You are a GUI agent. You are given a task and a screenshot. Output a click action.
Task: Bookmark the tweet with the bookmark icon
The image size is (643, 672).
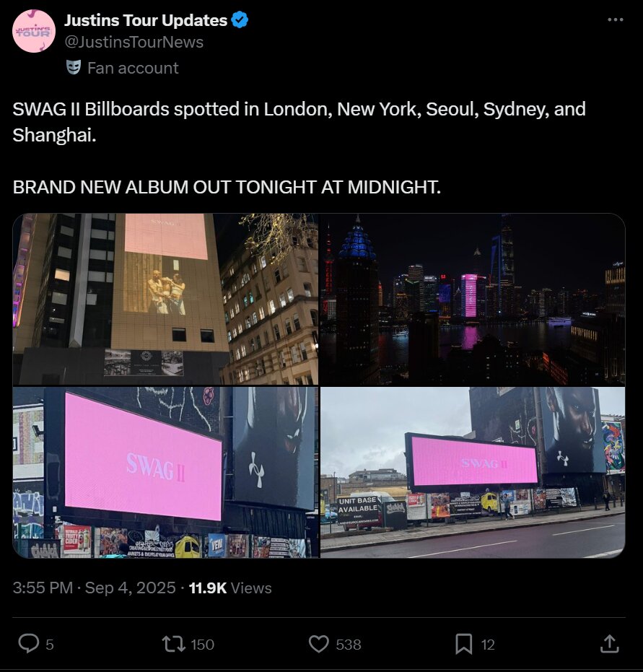[x=463, y=644]
